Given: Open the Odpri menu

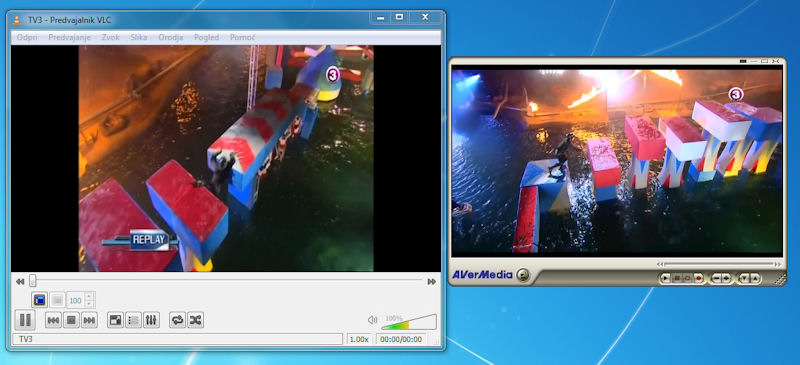Looking at the screenshot, I should [x=27, y=37].
